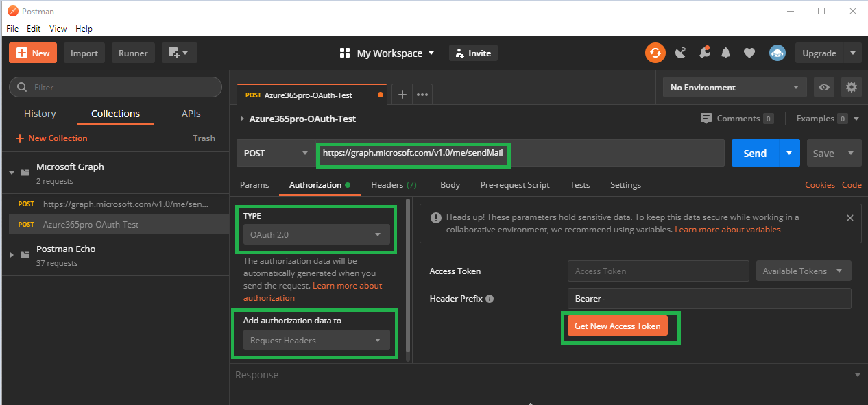Viewport: 868px width, 405px height.
Task: Open the wrench settings icon in header
Action: (x=704, y=53)
